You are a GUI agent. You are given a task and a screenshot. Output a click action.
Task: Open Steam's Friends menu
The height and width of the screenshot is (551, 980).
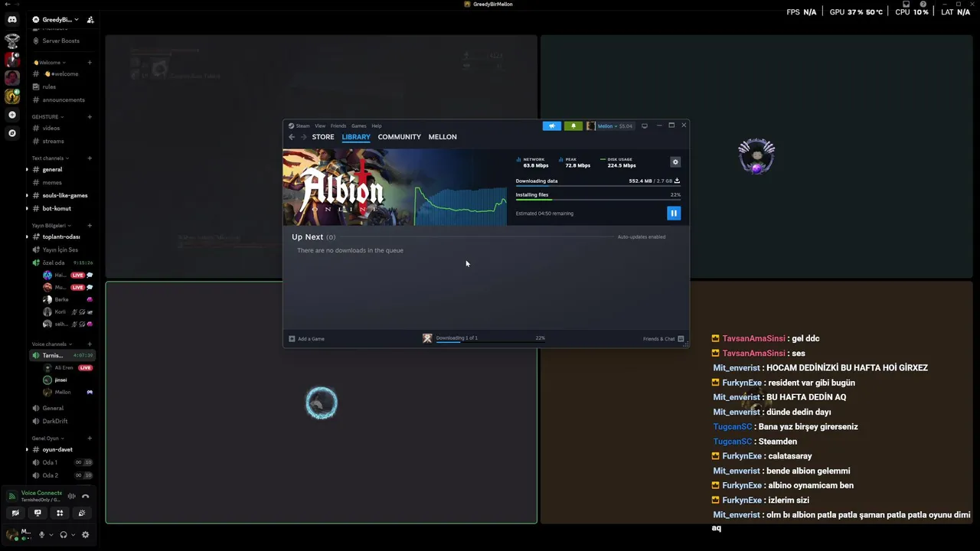click(338, 126)
